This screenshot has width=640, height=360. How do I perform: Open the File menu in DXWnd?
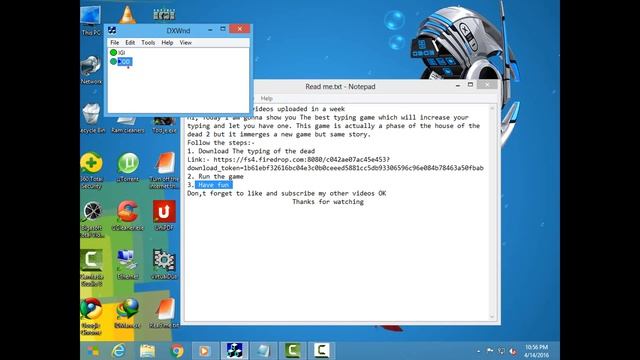[x=115, y=42]
